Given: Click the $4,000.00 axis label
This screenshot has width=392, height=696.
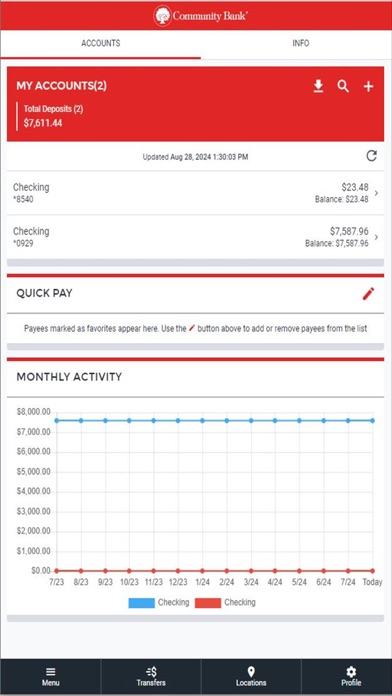Looking at the screenshot, I should (33, 491).
